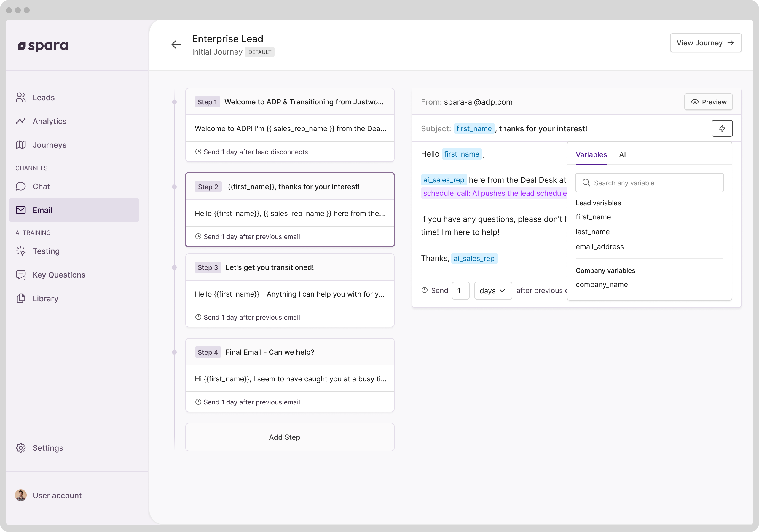Click View Journey button
Viewport: 759px width, 532px height.
pyautogui.click(x=705, y=43)
